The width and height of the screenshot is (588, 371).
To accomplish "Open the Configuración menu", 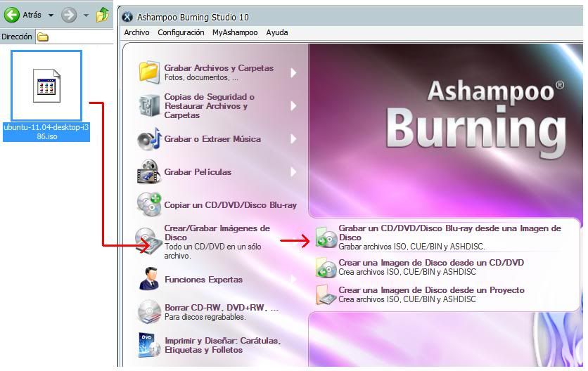I will click(x=181, y=32).
